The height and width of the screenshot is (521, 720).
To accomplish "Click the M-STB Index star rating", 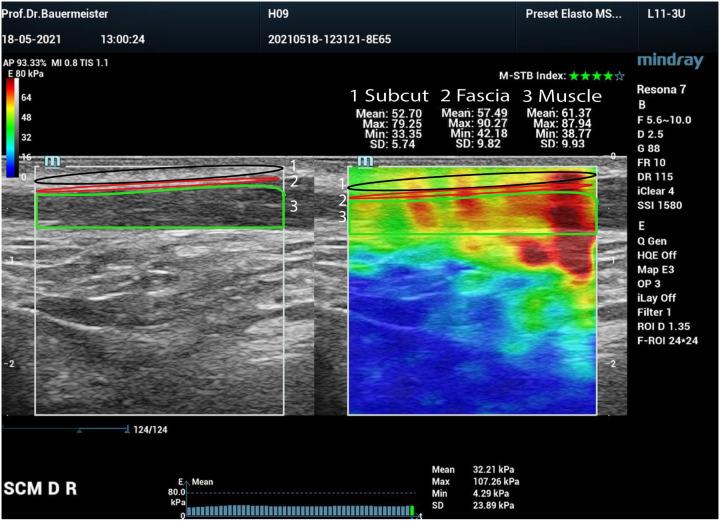I will click(x=597, y=75).
